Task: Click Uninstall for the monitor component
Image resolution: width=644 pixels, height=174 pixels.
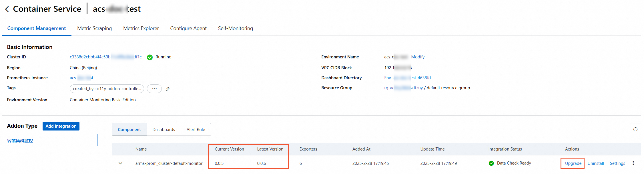Action: [596, 163]
